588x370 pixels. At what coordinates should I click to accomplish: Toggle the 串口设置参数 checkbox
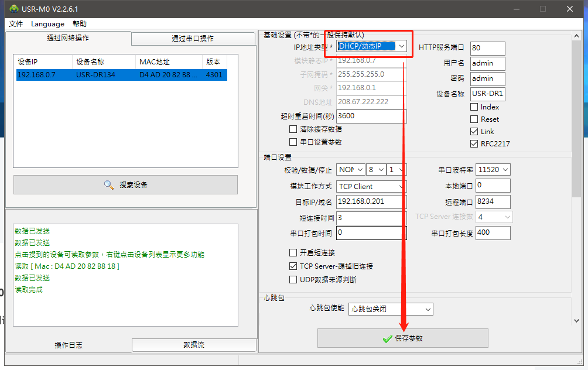[293, 142]
